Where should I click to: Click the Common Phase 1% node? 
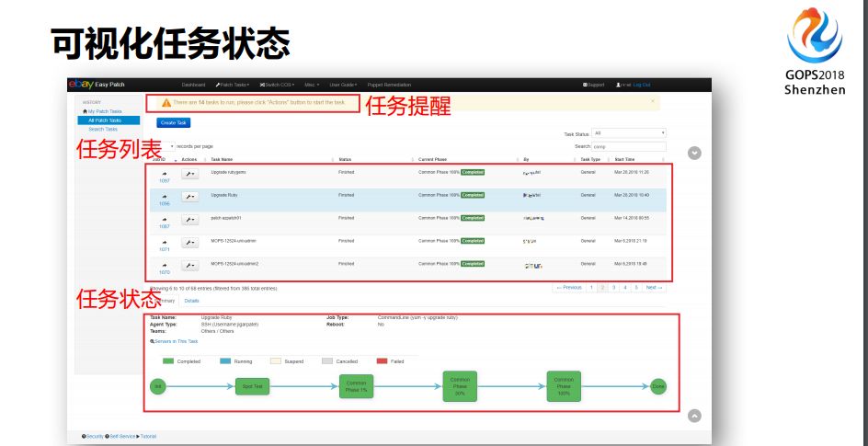click(x=356, y=386)
